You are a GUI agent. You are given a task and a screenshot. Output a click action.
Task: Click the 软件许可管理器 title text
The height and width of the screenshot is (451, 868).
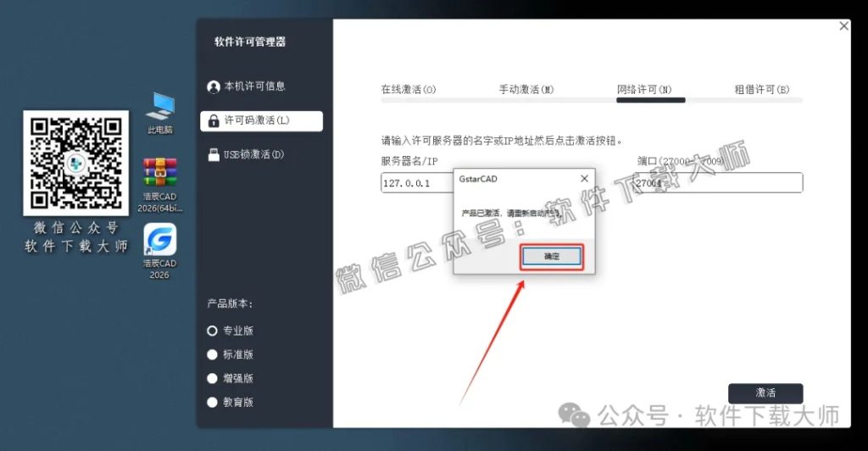tap(250, 42)
